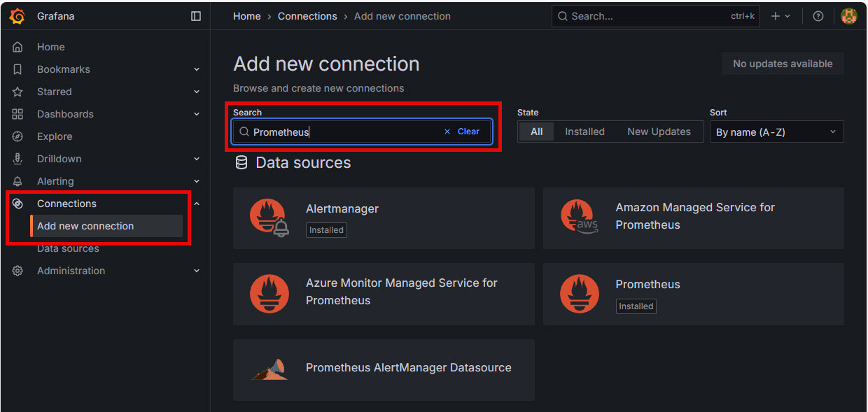The height and width of the screenshot is (412, 868).
Task: Go to Home breadcrumb link
Action: (247, 16)
